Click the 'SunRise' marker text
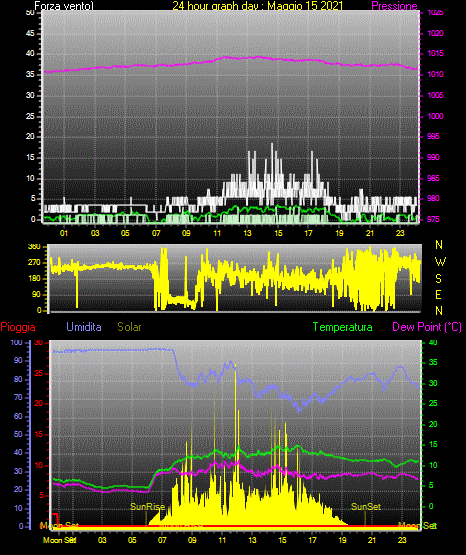This screenshot has height=555, width=466. tap(148, 507)
